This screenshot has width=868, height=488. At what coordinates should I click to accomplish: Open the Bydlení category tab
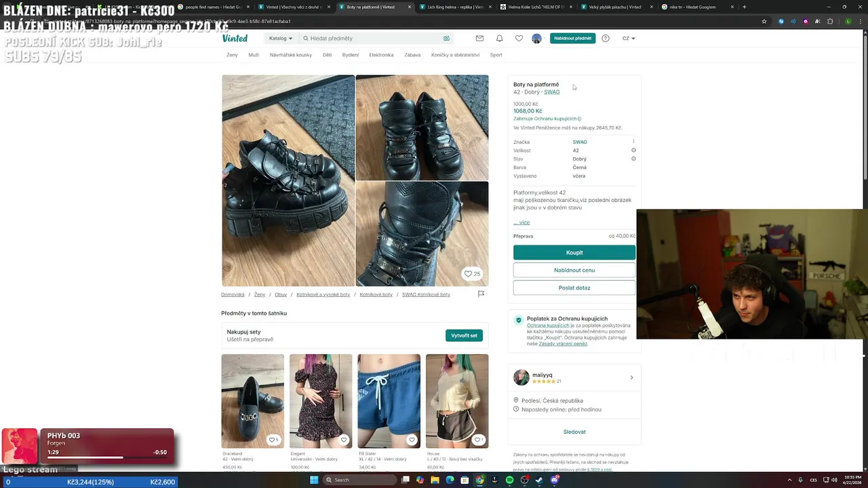[x=350, y=55]
